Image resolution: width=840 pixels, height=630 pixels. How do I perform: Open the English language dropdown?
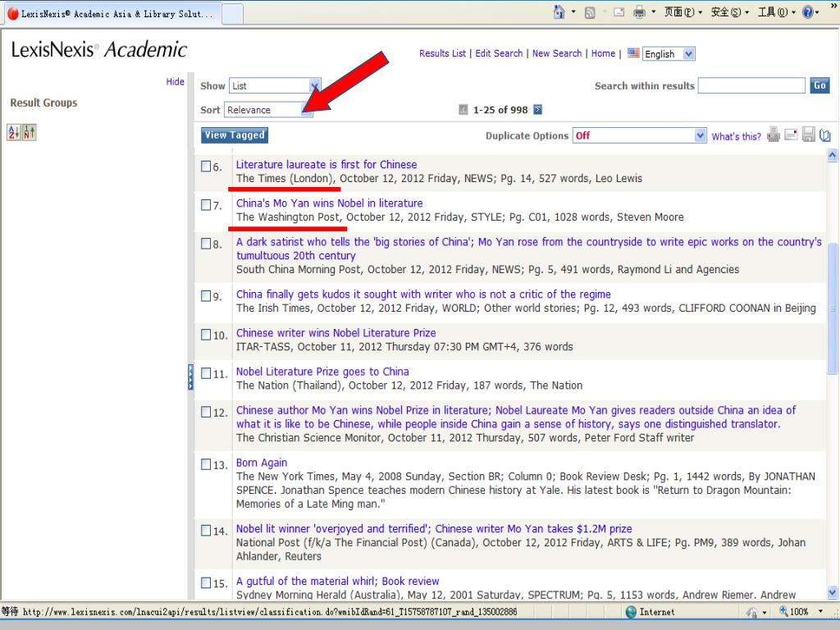[669, 53]
